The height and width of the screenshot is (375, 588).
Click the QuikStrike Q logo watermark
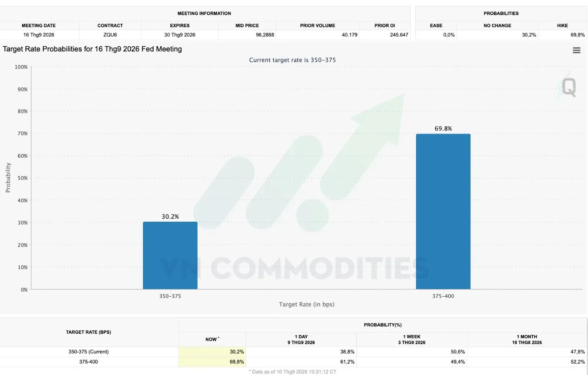point(568,87)
